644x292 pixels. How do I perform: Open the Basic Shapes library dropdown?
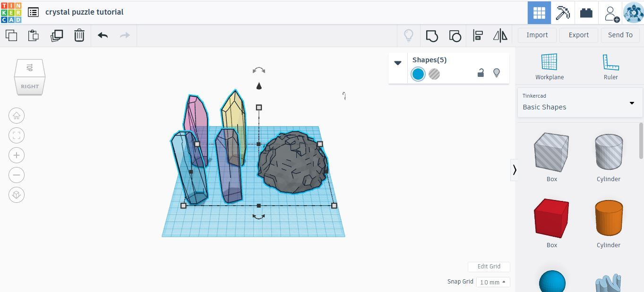pos(580,102)
